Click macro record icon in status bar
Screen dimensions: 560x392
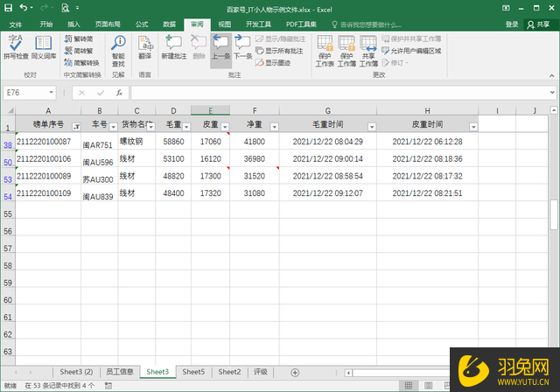coord(108,386)
